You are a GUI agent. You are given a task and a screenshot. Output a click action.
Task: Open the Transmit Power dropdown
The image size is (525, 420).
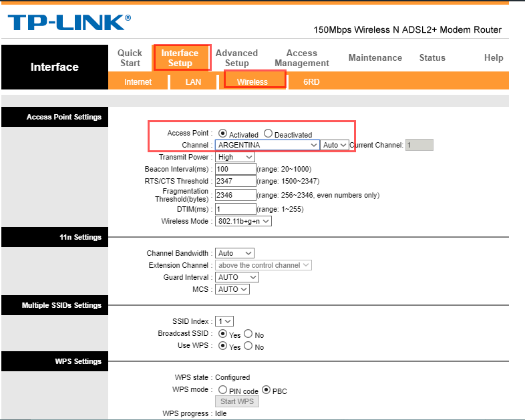(234, 157)
